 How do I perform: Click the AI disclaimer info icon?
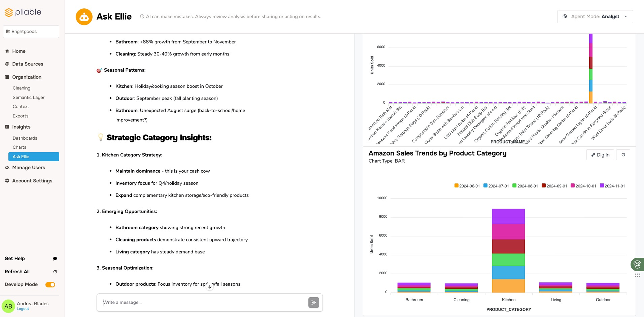(x=142, y=16)
